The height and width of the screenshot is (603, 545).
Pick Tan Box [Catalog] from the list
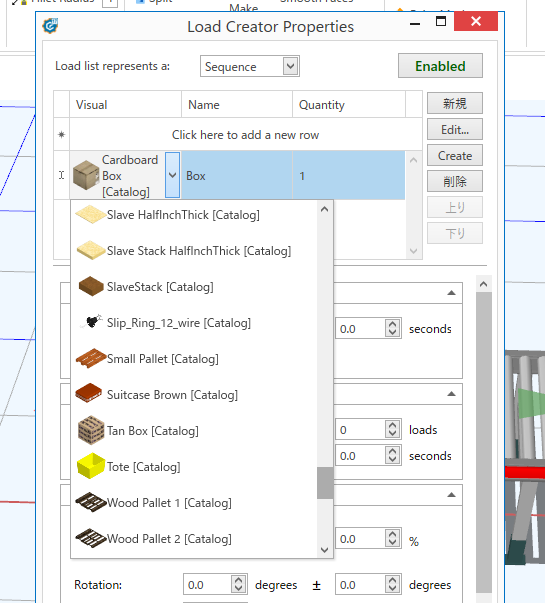[x=195, y=431]
